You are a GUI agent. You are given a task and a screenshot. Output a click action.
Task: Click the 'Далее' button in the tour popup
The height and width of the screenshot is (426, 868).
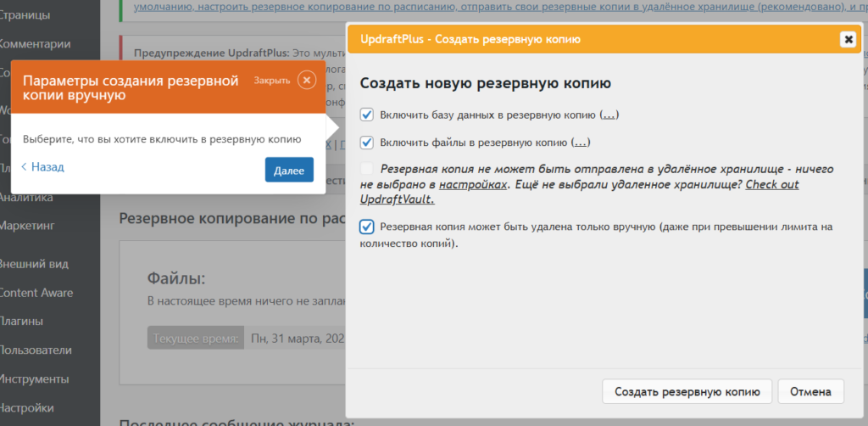[289, 170]
